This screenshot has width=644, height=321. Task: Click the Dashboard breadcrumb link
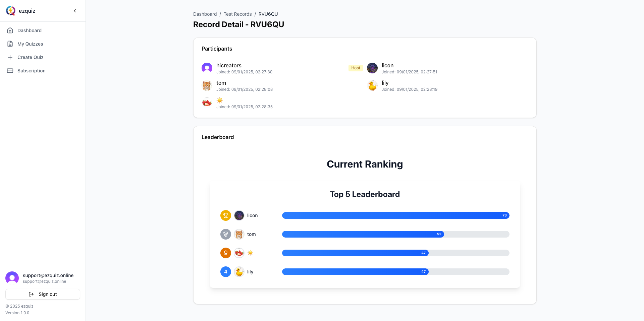205,14
